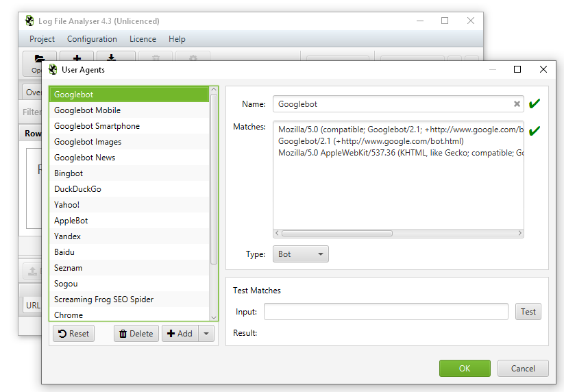Viewport: 564px width, 392px height.
Task: Select Screaming Frog SEO Spider entry
Action: point(129,299)
